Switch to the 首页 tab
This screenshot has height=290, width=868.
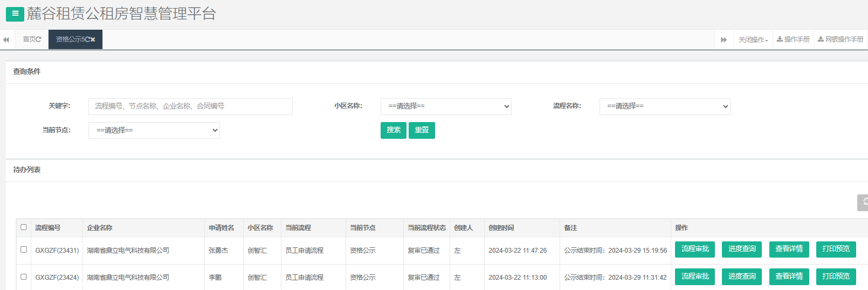tap(29, 39)
